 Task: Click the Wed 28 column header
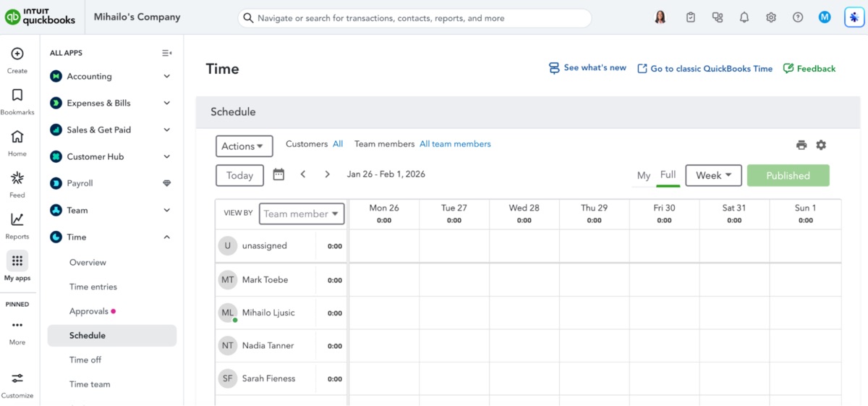(x=524, y=213)
